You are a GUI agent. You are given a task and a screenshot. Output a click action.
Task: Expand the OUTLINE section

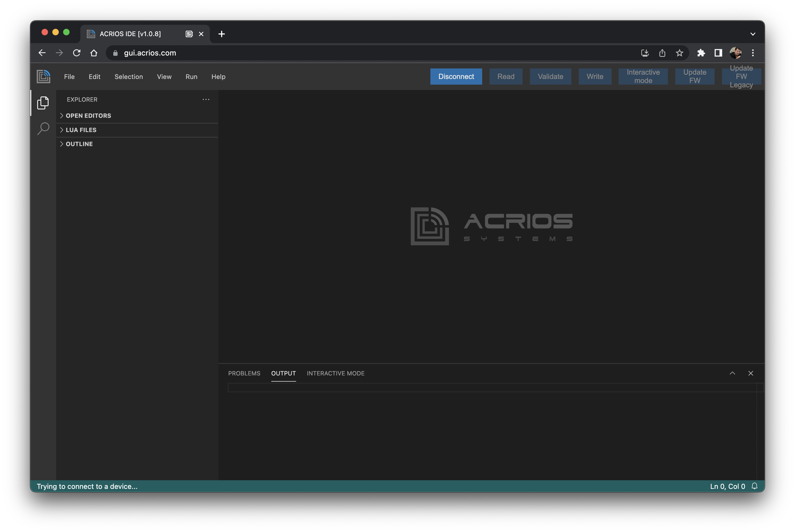pyautogui.click(x=137, y=144)
